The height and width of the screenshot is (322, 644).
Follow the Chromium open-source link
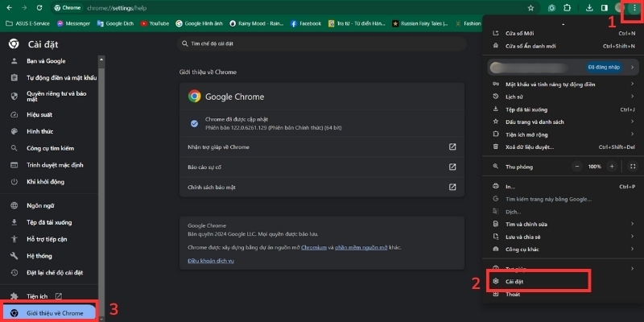[x=312, y=247]
